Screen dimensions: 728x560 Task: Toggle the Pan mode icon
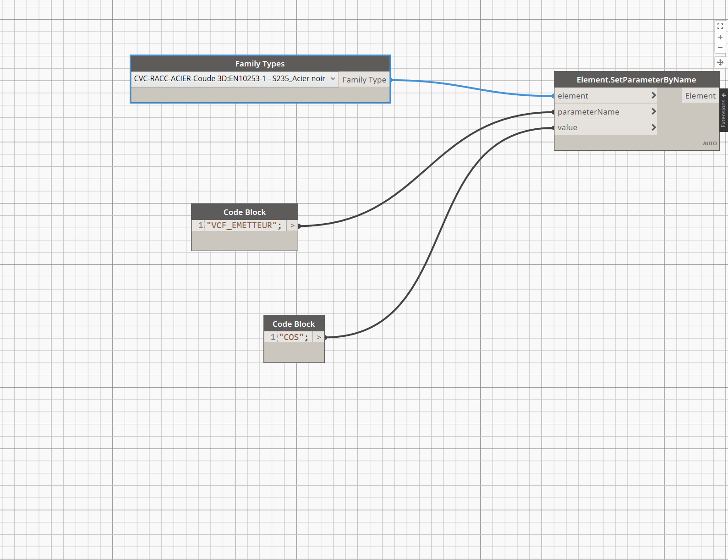pos(720,62)
